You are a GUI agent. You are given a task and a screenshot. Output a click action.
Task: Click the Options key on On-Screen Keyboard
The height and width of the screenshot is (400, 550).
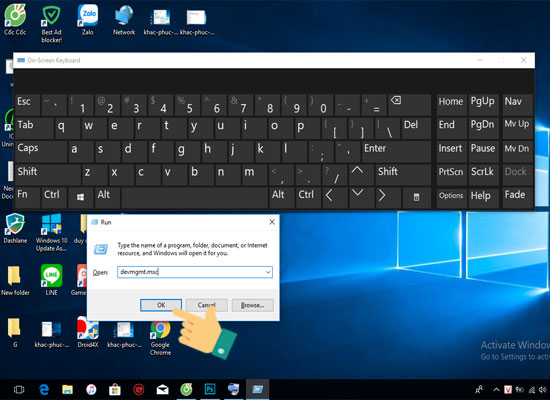tap(451, 198)
